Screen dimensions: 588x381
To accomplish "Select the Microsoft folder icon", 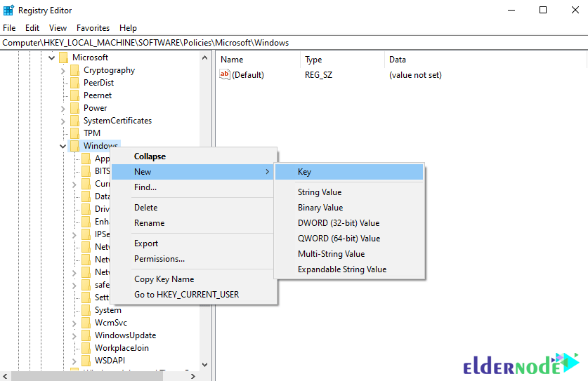I will [64, 58].
